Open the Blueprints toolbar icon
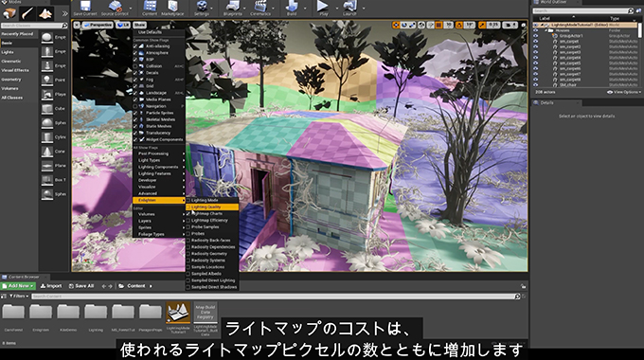Screen dimensions: 644x360 tap(232, 8)
